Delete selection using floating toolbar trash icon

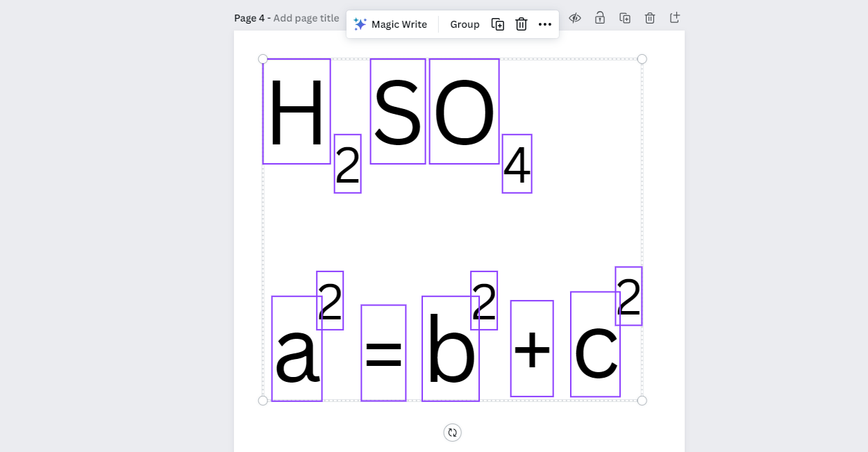point(521,24)
